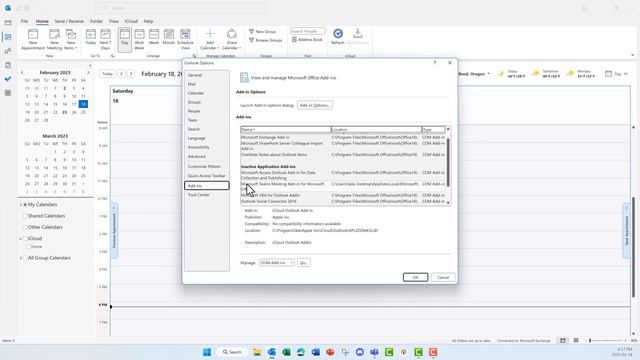Screen dimensions: 640x360
Task: Toggle Shared Calendars checkbox
Action: click(x=25, y=216)
